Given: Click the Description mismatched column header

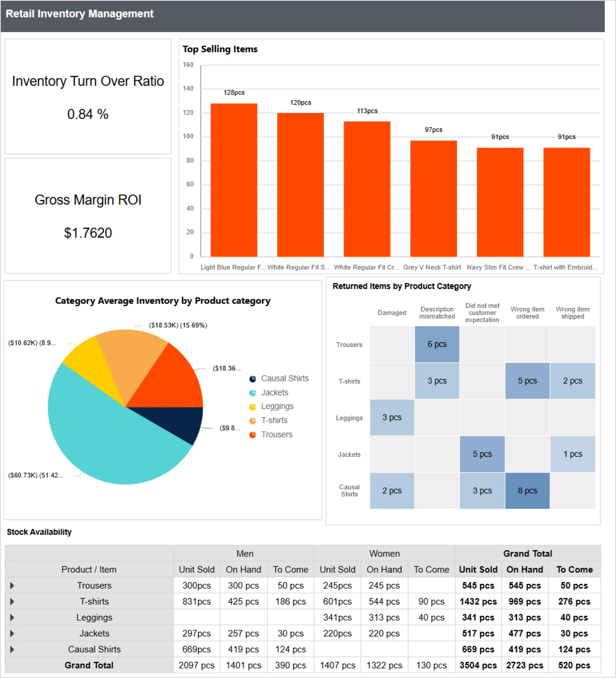Looking at the screenshot, I should [x=437, y=313].
